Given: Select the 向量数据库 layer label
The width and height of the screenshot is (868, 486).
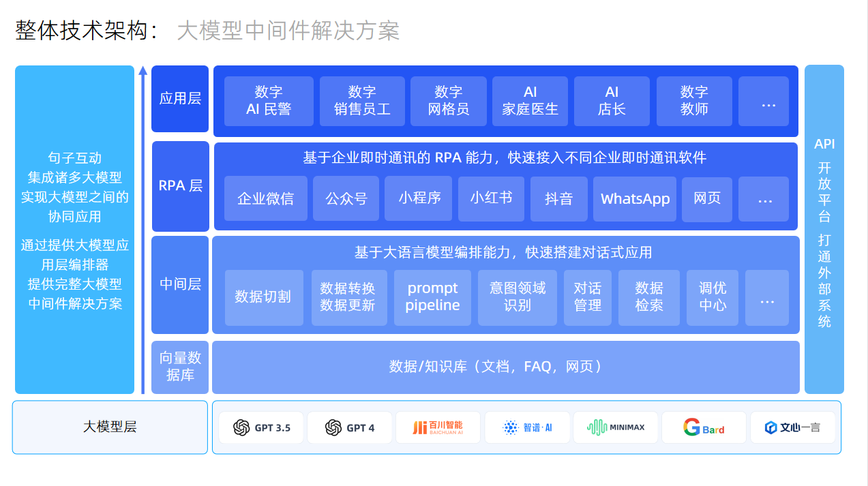Looking at the screenshot, I should pyautogui.click(x=180, y=367).
